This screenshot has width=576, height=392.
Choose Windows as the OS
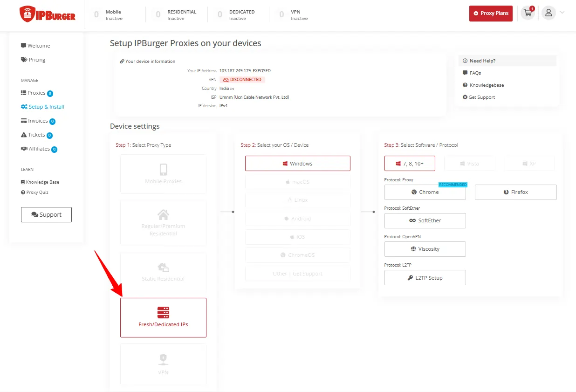(x=298, y=164)
